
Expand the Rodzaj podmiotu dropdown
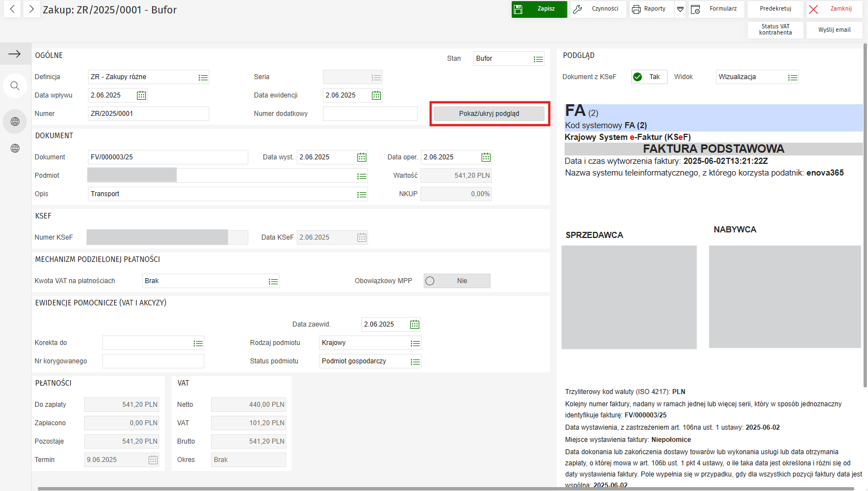415,343
